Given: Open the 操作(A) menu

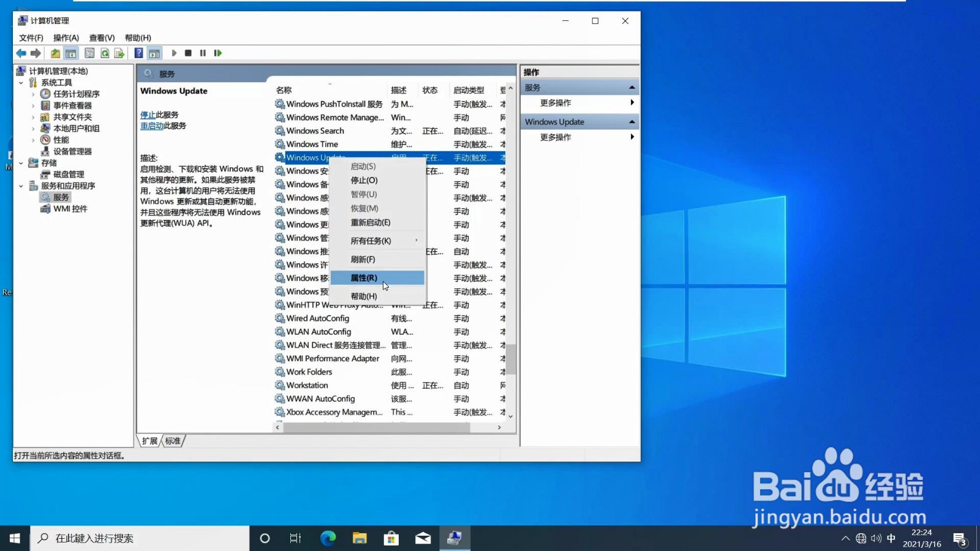Looking at the screenshot, I should [66, 38].
